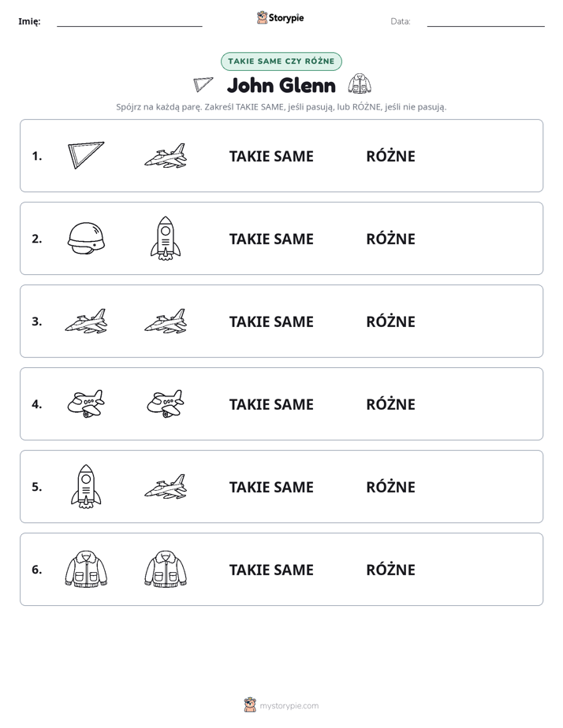Click the left bomber jacket in row 6
Image resolution: width=563 pixels, height=728 pixels.
click(x=86, y=569)
